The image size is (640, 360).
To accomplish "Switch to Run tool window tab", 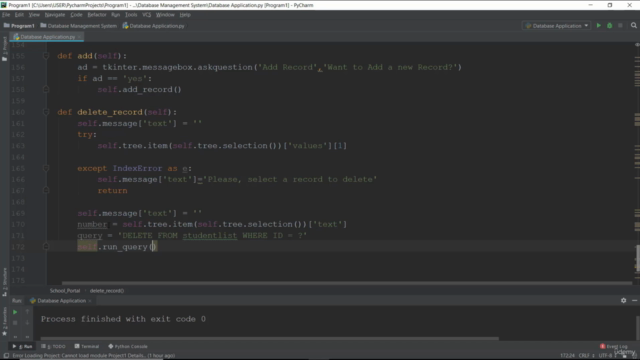I will pos(22,347).
